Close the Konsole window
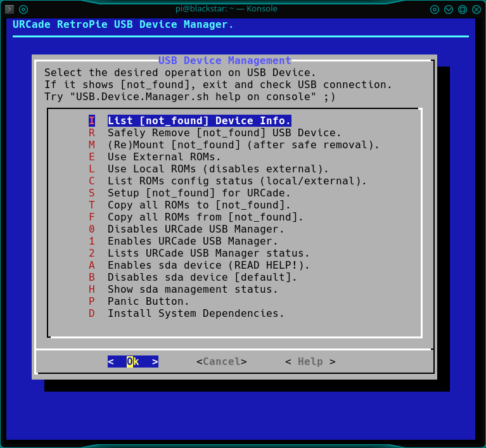Image resolution: width=486 pixels, height=448 pixels. (x=476, y=10)
